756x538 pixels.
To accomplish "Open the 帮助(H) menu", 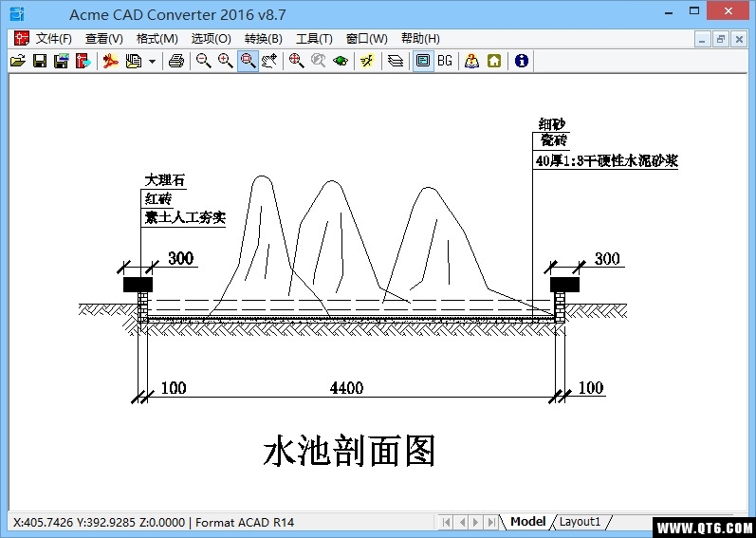I will click(420, 39).
